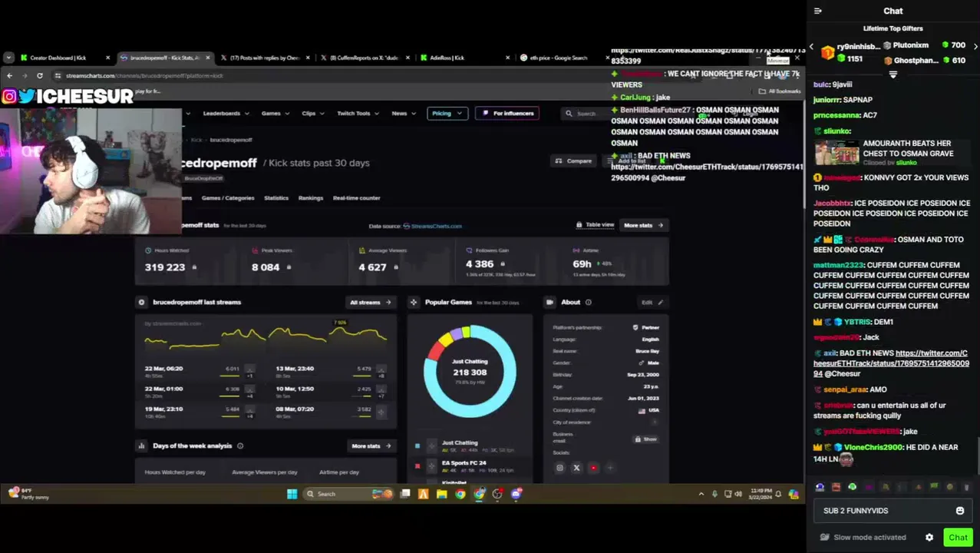Open Google Chrome from taskbar
This screenshot has height=553, width=980.
460,494
